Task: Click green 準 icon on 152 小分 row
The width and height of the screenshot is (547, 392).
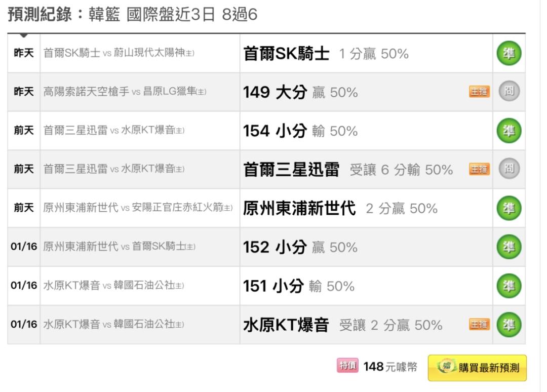Action: (509, 247)
